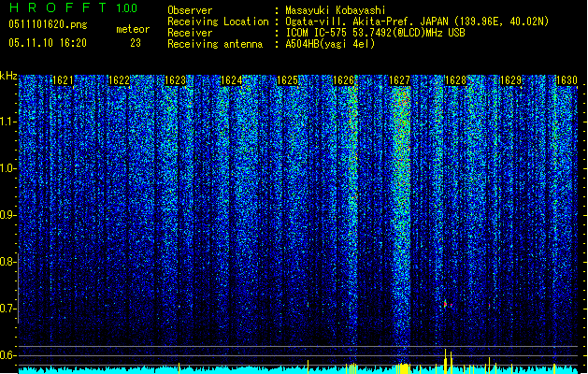Click the 0.8 kHz axis tick label
588x374 pixels.
pos(8,262)
